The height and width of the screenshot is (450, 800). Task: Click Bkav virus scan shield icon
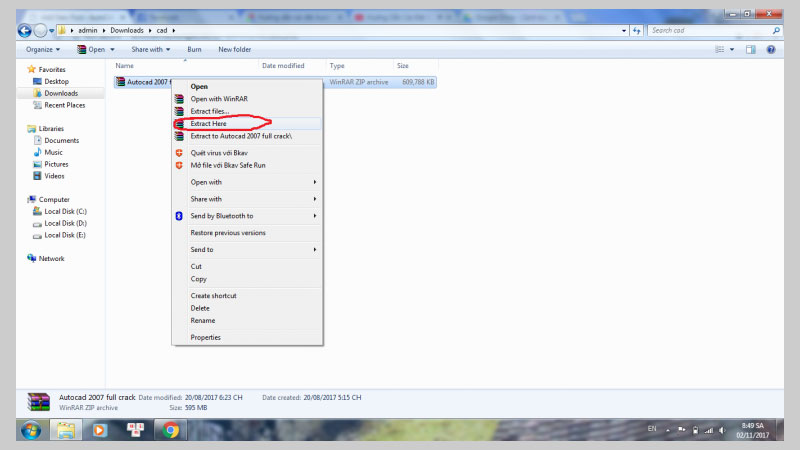(x=179, y=152)
